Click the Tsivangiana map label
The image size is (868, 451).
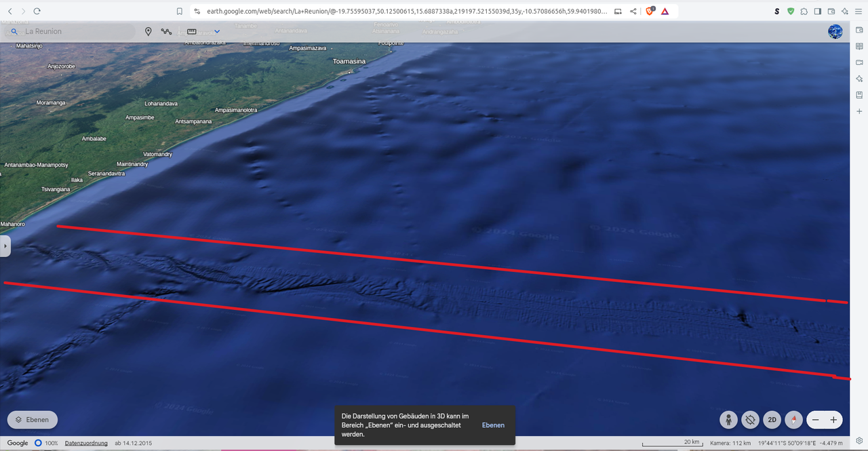tap(56, 189)
